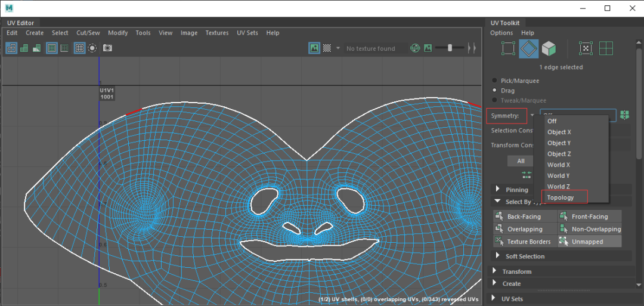This screenshot has width=644, height=306.
Task: Take a UV snapshot with camera icon
Action: 107,48
